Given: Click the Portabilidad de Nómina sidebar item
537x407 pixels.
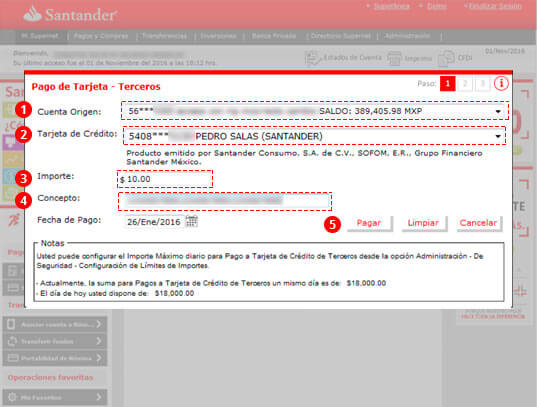Looking at the screenshot, I should tap(55, 358).
